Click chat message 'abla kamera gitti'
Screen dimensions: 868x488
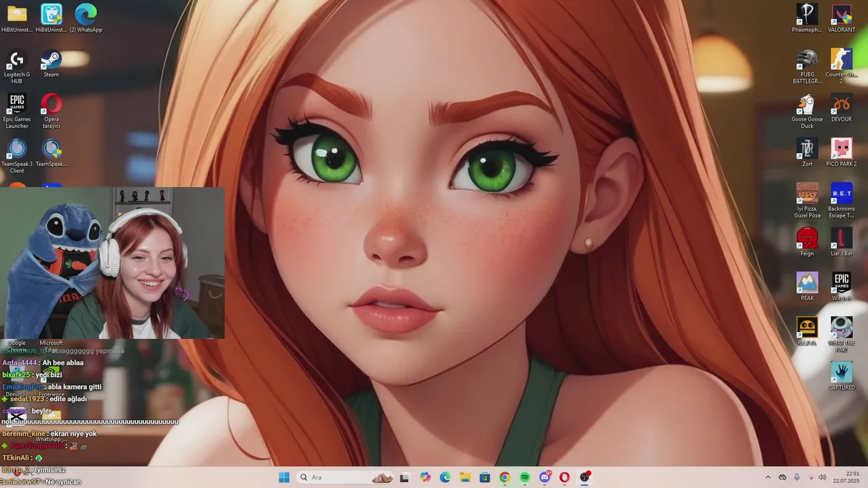75,387
